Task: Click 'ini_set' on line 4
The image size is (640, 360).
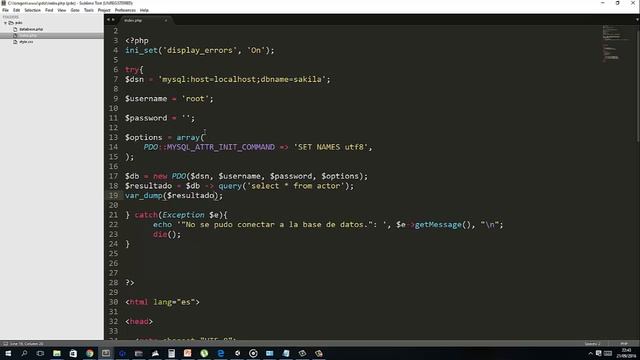Action: click(141, 50)
